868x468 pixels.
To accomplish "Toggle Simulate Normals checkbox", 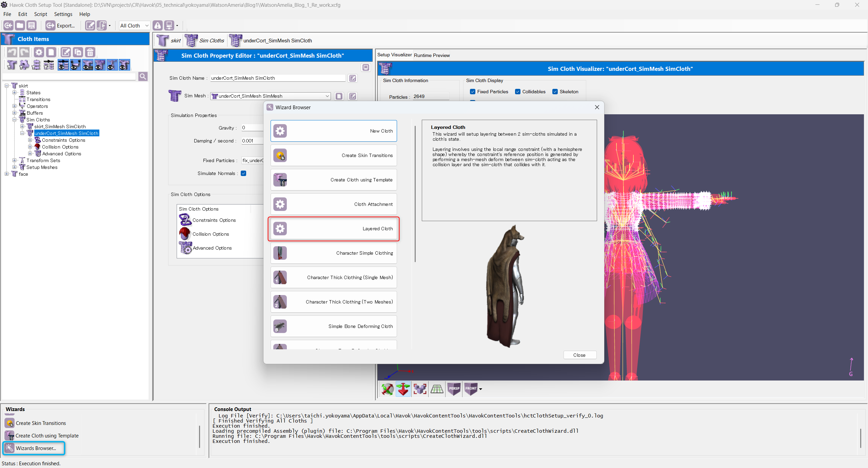I will pos(243,173).
